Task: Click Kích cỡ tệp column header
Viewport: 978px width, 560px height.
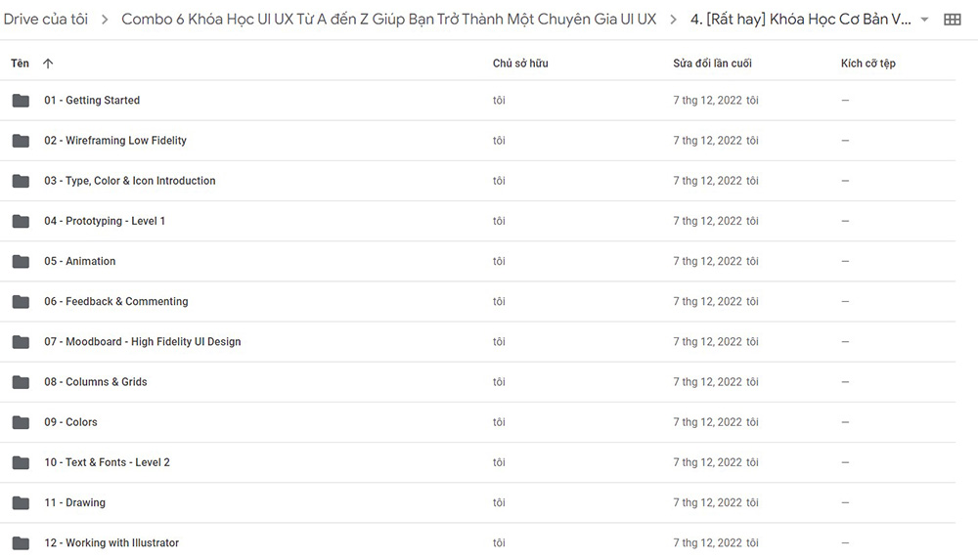Action: tap(868, 63)
